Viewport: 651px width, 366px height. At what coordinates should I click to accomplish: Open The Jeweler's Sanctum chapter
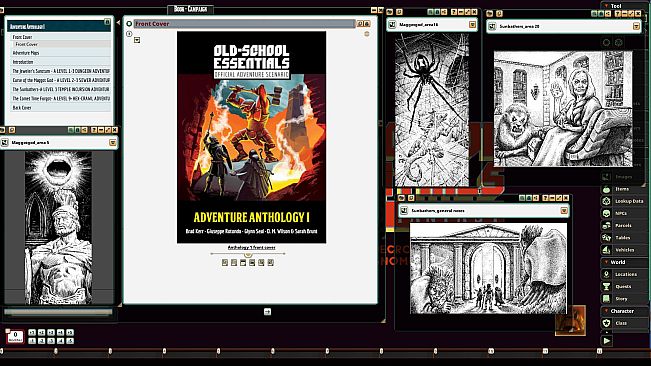[x=61, y=71]
